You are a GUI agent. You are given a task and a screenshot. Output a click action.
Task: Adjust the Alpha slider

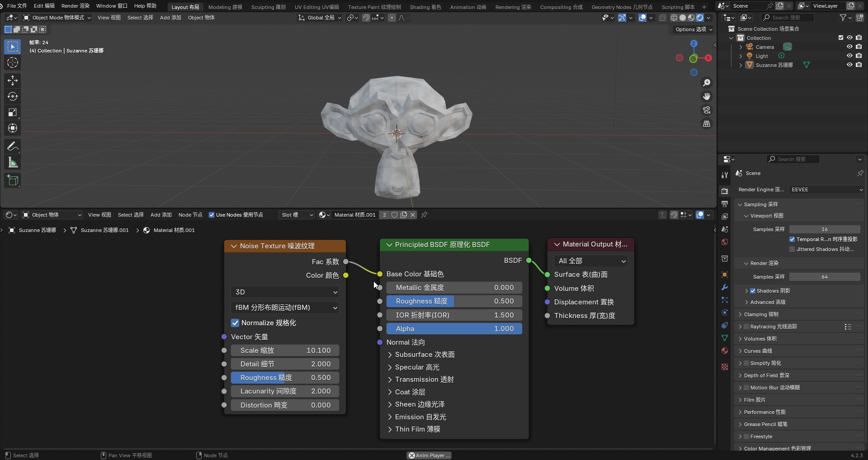pyautogui.click(x=454, y=329)
